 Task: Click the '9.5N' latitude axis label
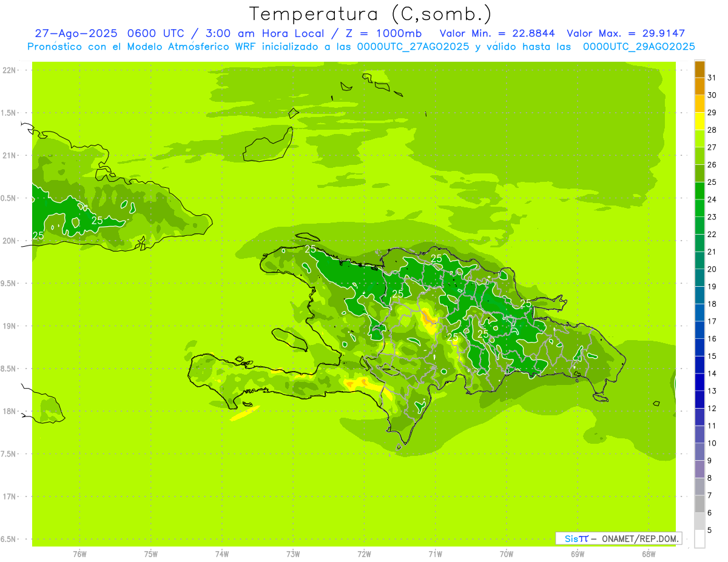(8, 284)
